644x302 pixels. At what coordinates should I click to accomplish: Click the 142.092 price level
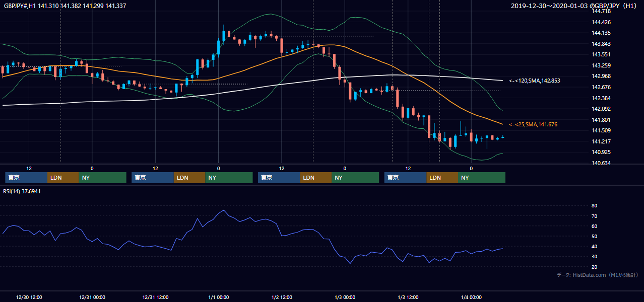click(601, 109)
